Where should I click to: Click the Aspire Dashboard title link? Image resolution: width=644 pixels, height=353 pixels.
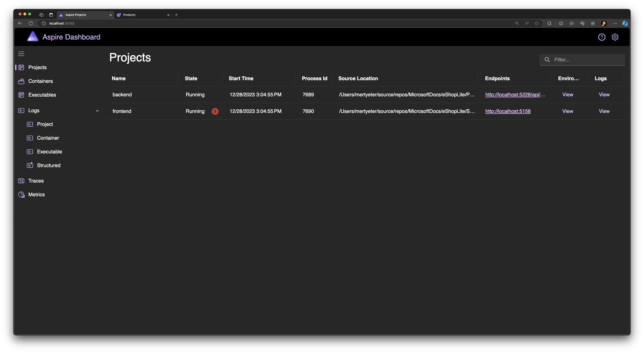coord(71,37)
